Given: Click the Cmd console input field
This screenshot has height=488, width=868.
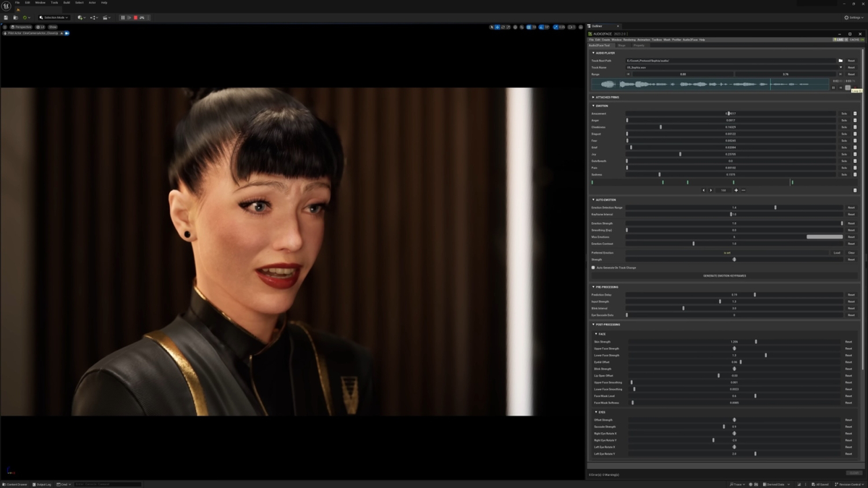Looking at the screenshot, I should pyautogui.click(x=109, y=484).
